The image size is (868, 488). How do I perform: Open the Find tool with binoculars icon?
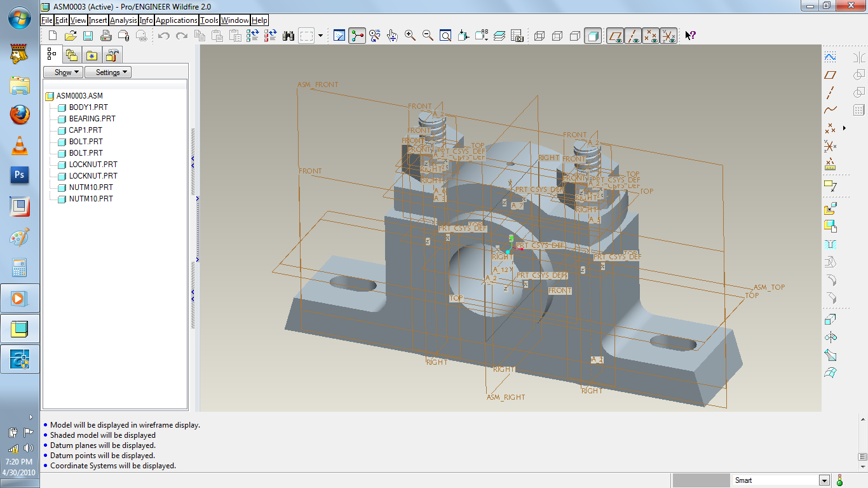287,36
